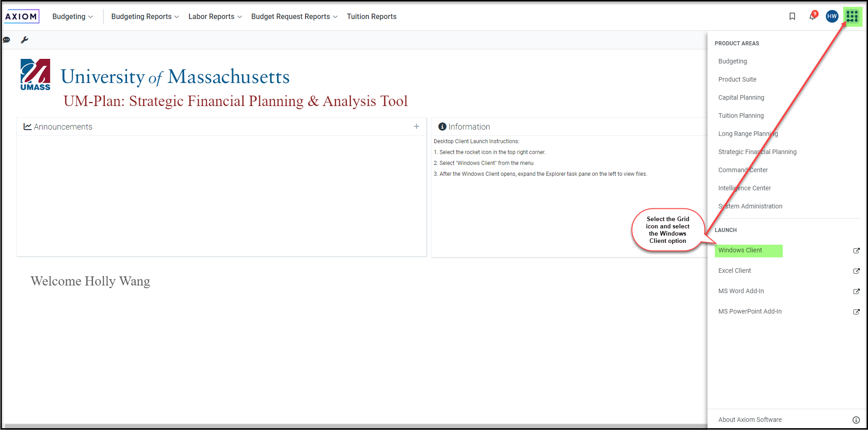The width and height of the screenshot is (868, 430).
Task: Click the UMass logo image
Action: (x=35, y=75)
